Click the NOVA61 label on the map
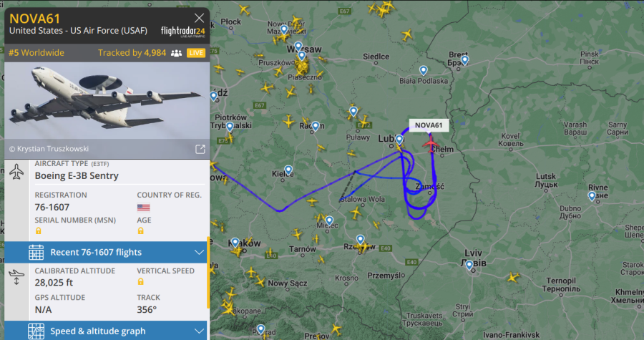 429,125
